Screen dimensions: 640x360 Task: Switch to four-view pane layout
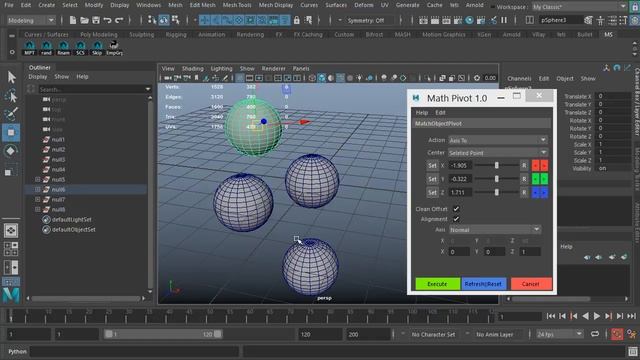tap(11, 249)
